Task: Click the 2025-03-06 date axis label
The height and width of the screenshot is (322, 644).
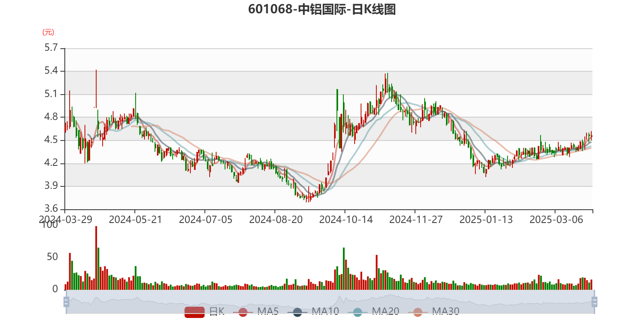Action: pos(556,220)
